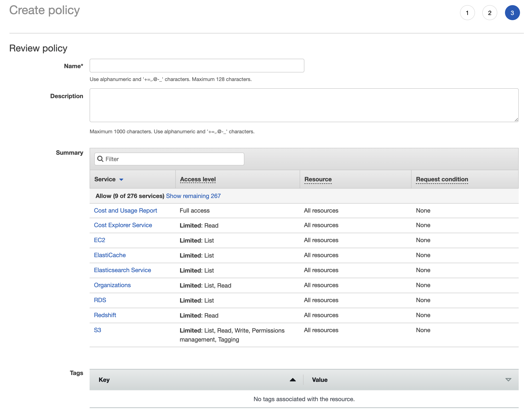Click the Service column sort arrow
This screenshot has height=414, width=532.
pyautogui.click(x=121, y=180)
